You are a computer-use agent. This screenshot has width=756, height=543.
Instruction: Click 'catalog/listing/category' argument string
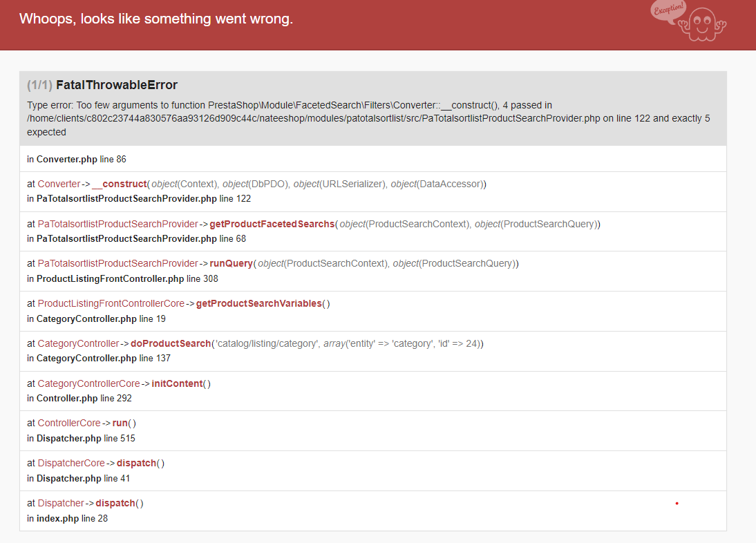pyautogui.click(x=265, y=343)
